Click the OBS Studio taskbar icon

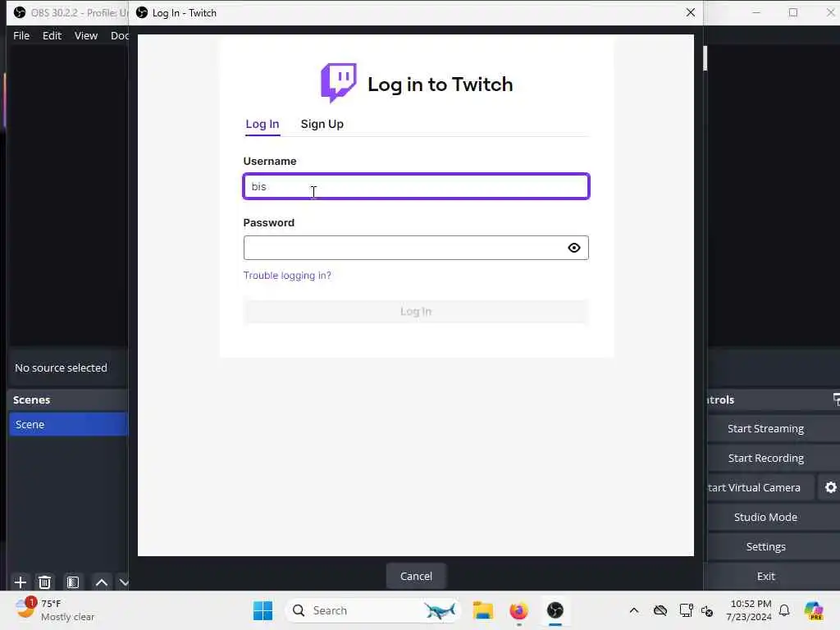coord(555,610)
